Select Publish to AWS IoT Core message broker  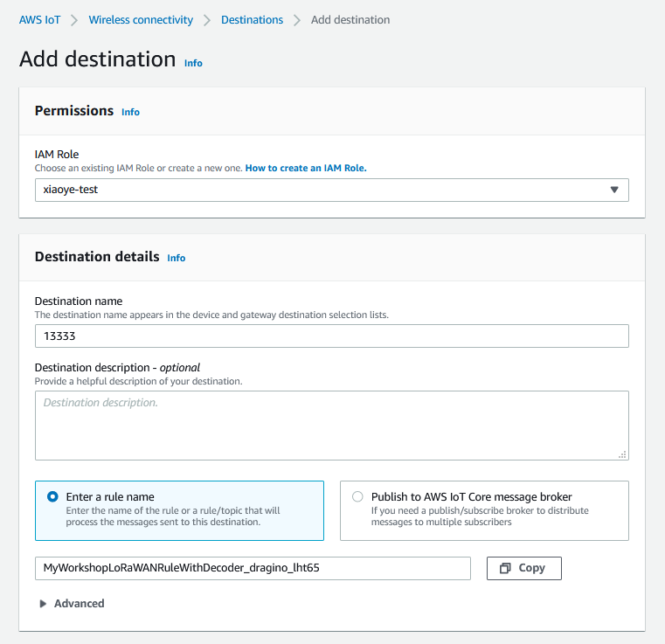click(x=484, y=510)
